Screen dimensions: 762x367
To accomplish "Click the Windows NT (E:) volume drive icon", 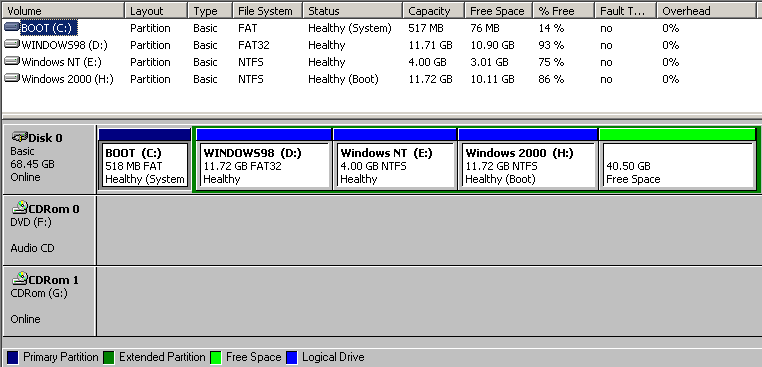I will click(12, 62).
